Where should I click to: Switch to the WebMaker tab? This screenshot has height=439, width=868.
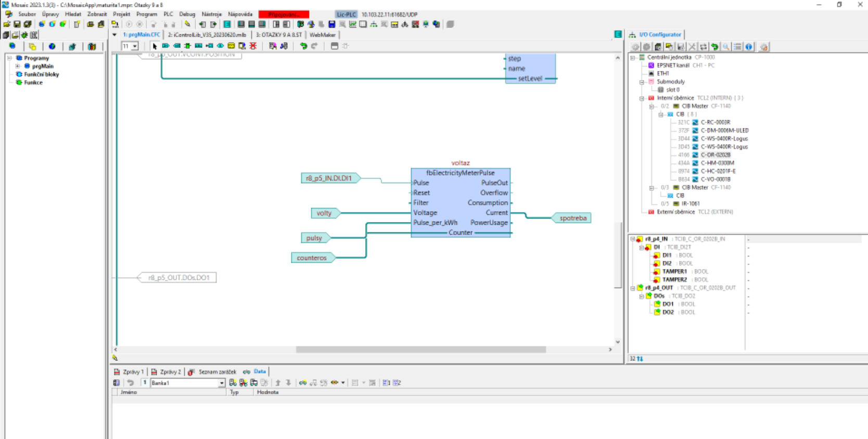point(322,35)
